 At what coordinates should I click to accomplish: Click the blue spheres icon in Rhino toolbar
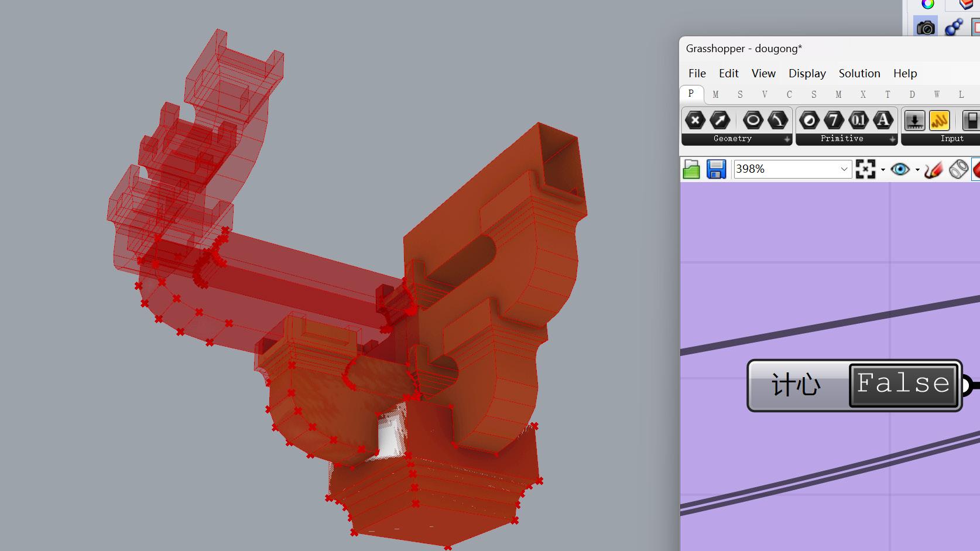pos(954,27)
